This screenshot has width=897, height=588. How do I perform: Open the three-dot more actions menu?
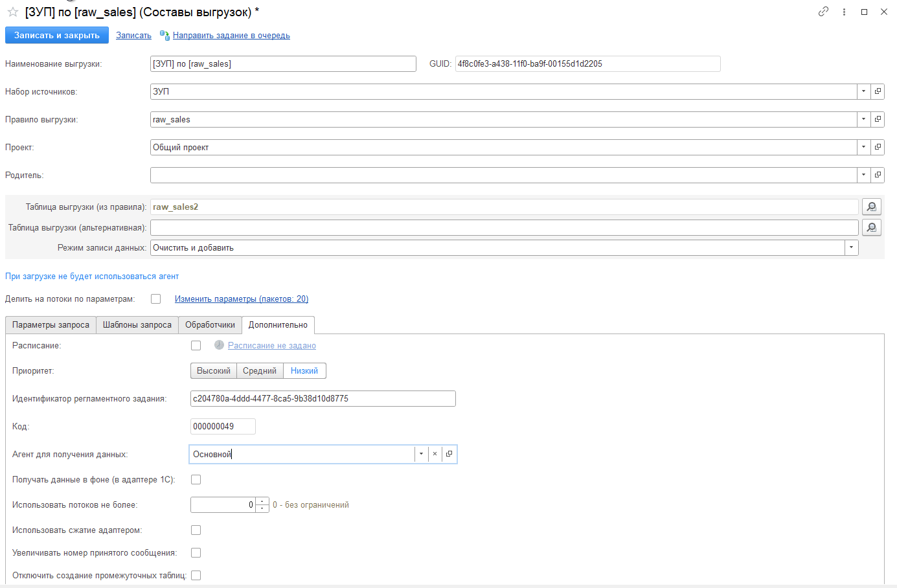[x=844, y=12]
